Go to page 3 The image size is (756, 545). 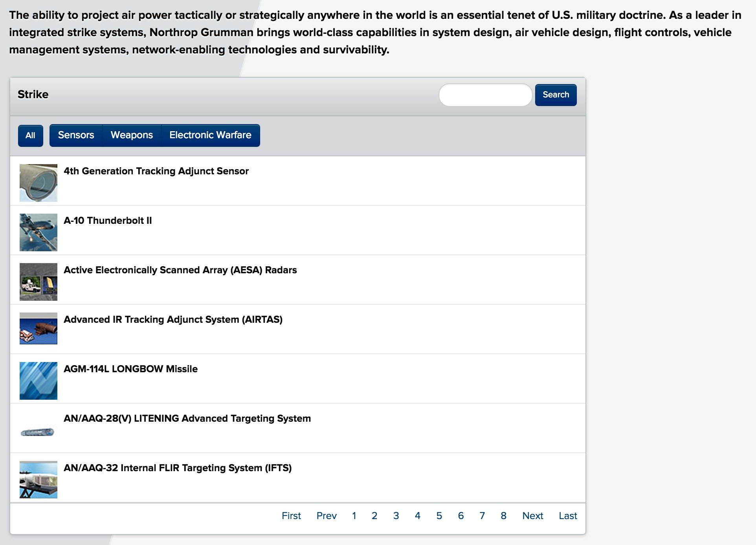coord(396,516)
